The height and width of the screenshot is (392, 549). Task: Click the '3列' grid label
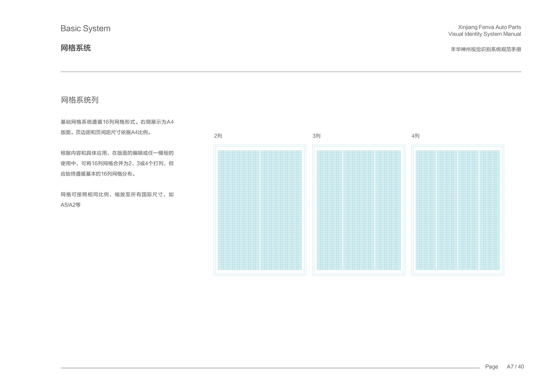317,136
